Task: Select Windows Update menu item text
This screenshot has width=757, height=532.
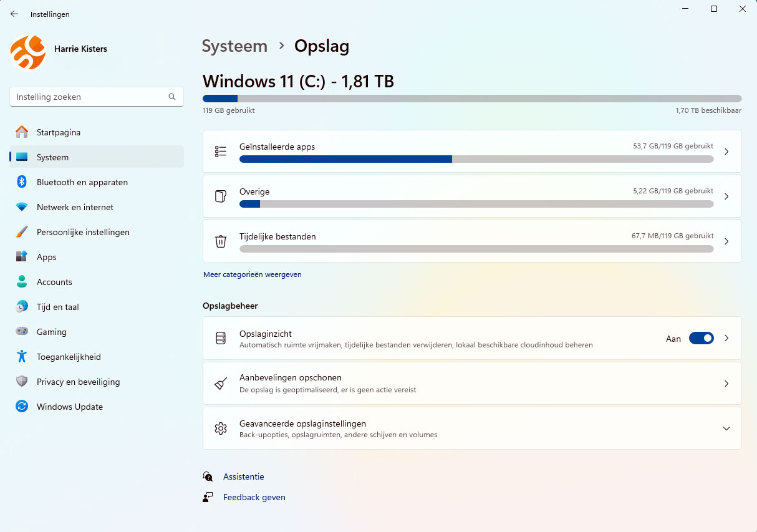Action: (70, 407)
